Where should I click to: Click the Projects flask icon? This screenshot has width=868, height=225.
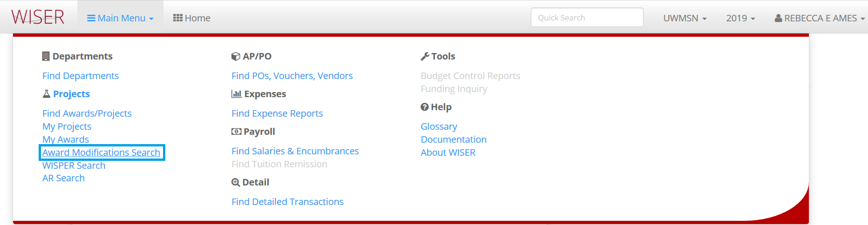[x=47, y=94]
